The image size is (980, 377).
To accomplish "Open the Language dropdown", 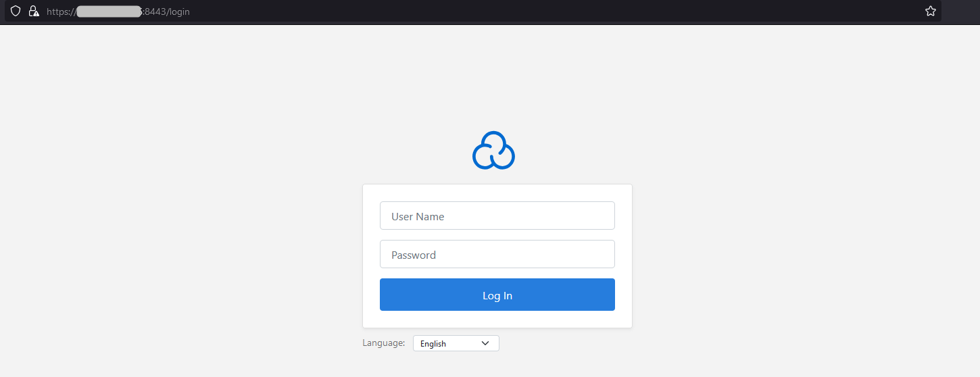I will [x=456, y=343].
